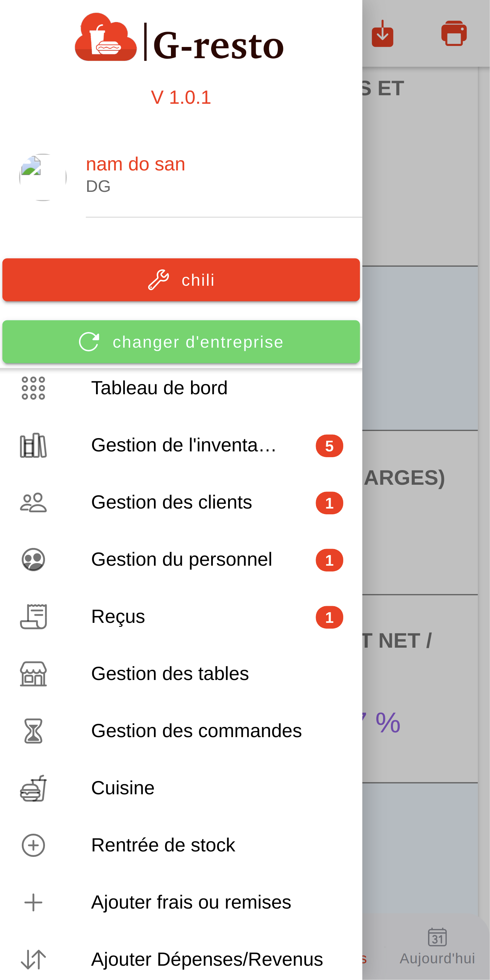Click the Gestion du personnel face icon
This screenshot has height=980, width=490.
(33, 560)
